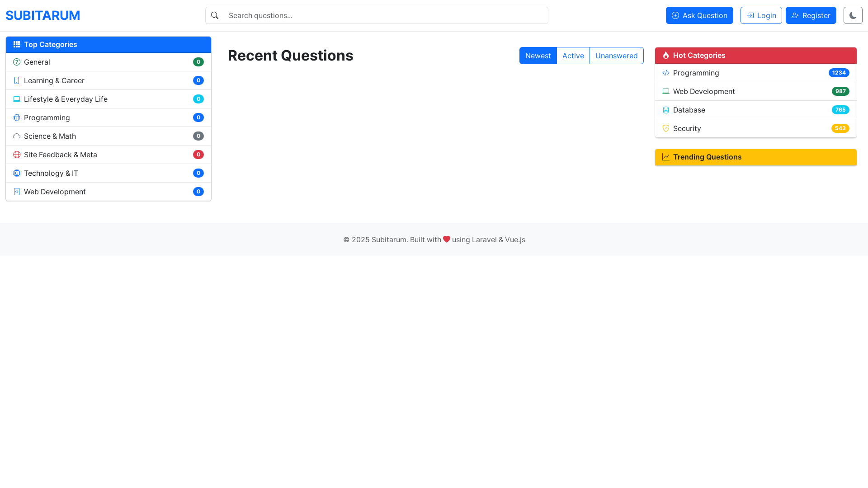868x488 pixels.
Task: Open the Login page
Action: point(761,15)
